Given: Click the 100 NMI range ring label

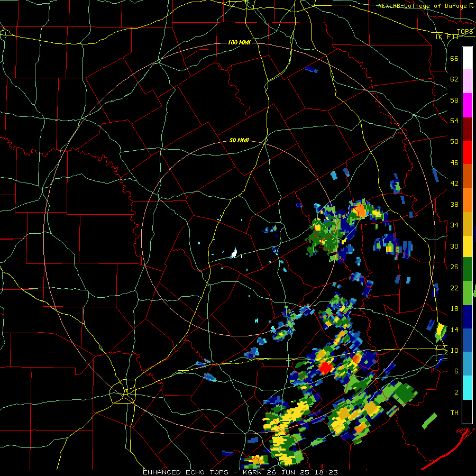Looking at the screenshot, I should pyautogui.click(x=239, y=42).
